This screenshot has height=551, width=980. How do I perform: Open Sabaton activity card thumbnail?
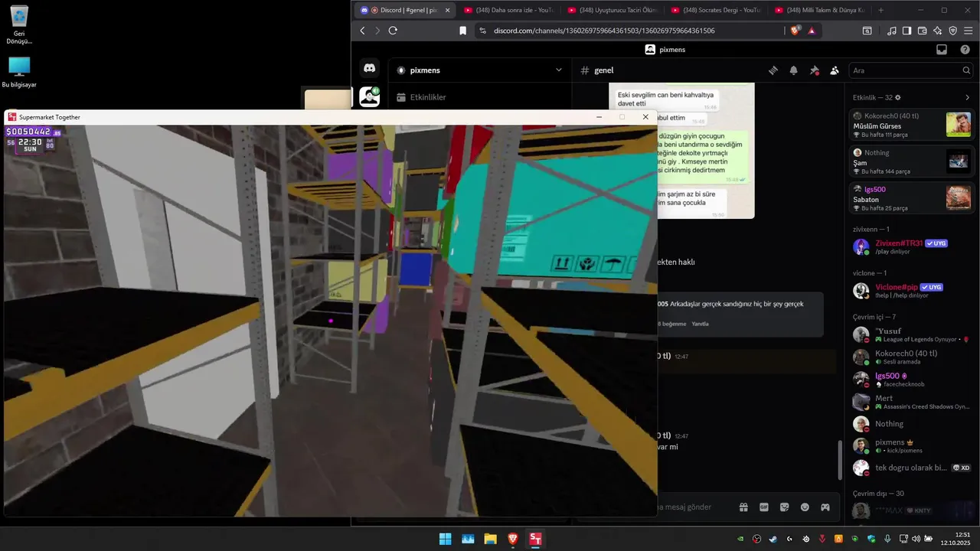click(959, 197)
